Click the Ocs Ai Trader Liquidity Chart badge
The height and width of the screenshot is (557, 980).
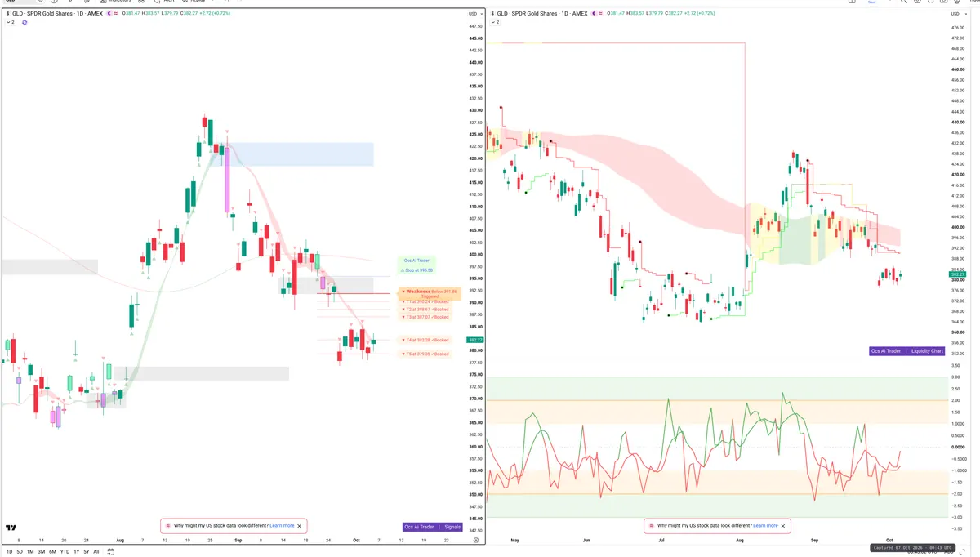(907, 351)
